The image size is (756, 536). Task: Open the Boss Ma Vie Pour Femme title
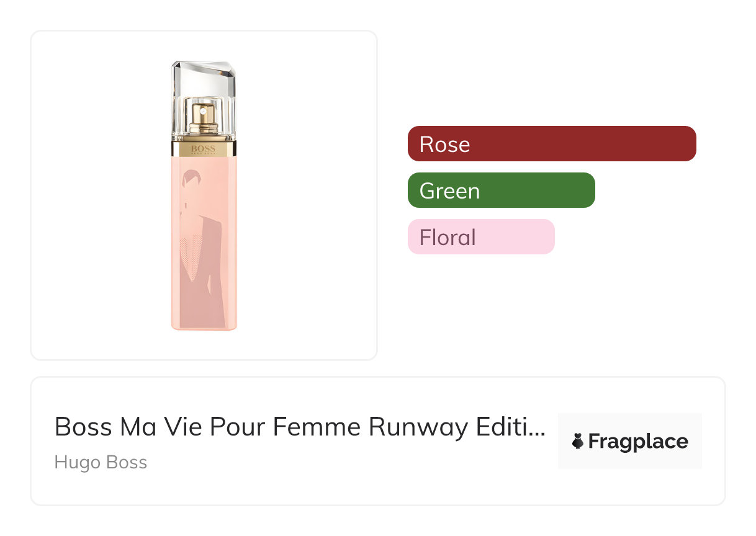[x=292, y=427]
